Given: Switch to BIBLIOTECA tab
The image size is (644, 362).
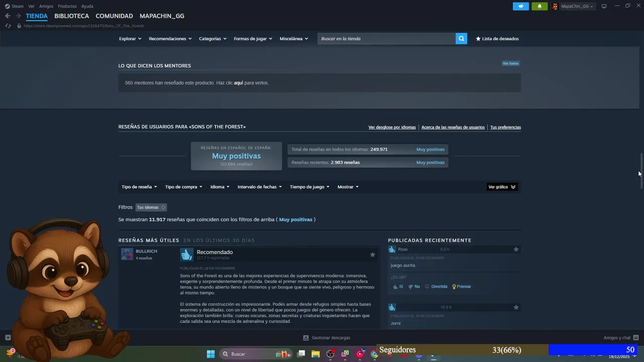Looking at the screenshot, I should [x=71, y=16].
